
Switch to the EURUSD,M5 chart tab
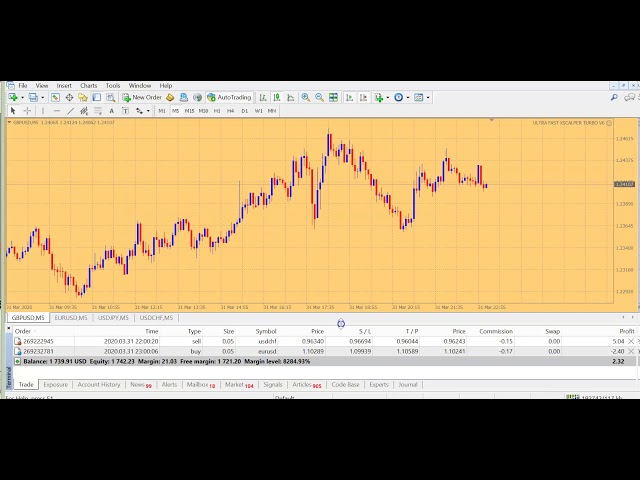(x=70, y=318)
